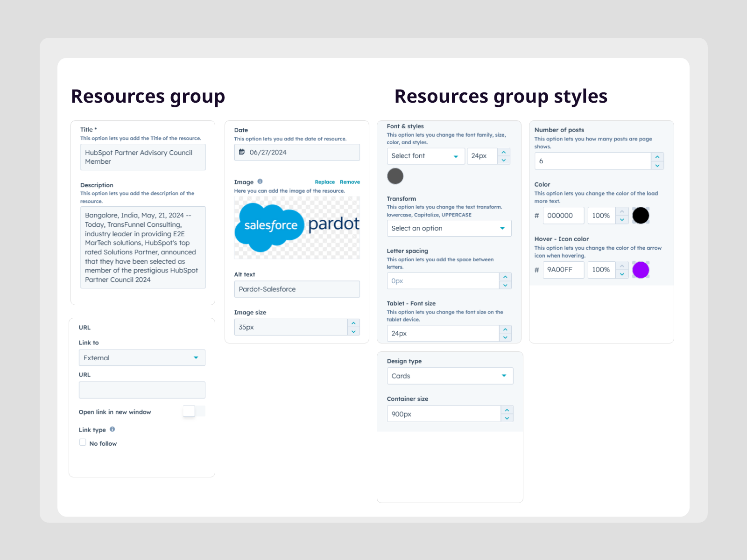Expand the Transform Select an option dropdown
Screen dimensions: 747x560
click(449, 228)
